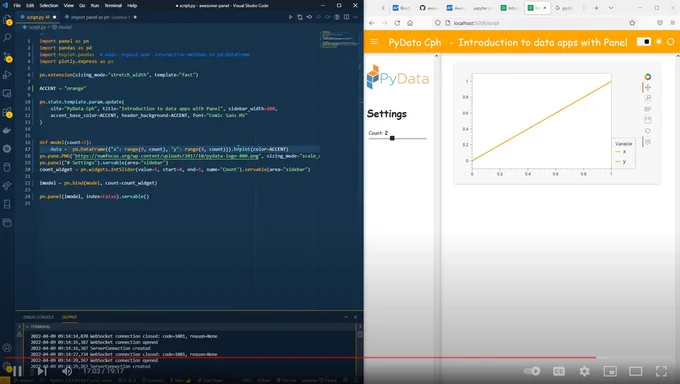Screen dimensions: 680x384
Task: Click Reset tool on plot toolbar
Action: [647, 131]
